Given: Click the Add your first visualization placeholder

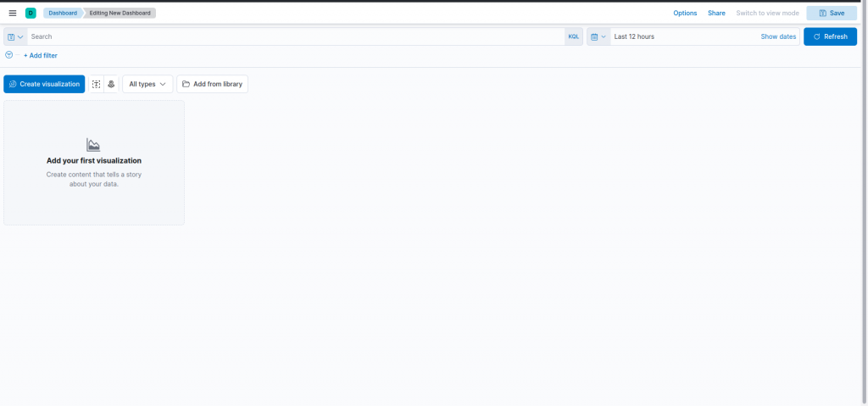Looking at the screenshot, I should (94, 163).
